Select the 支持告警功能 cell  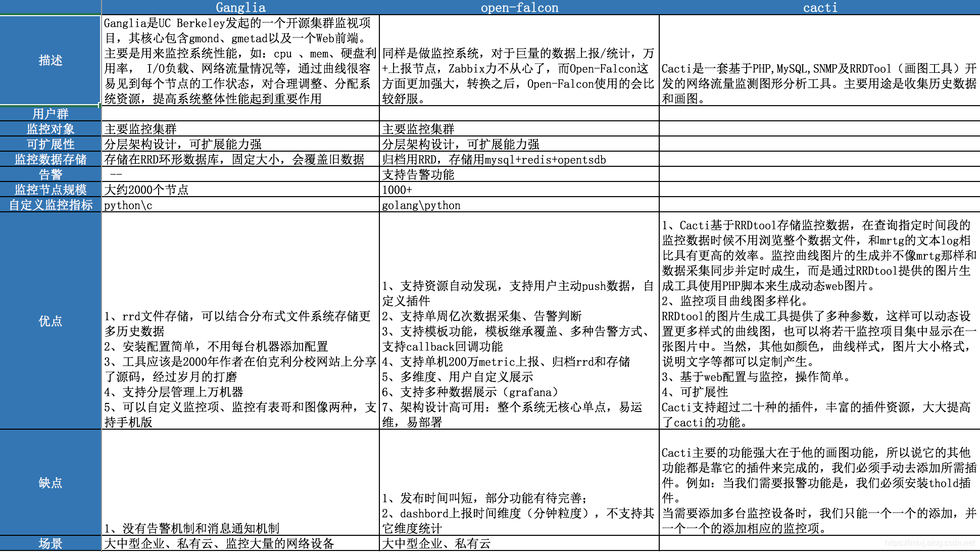[519, 174]
